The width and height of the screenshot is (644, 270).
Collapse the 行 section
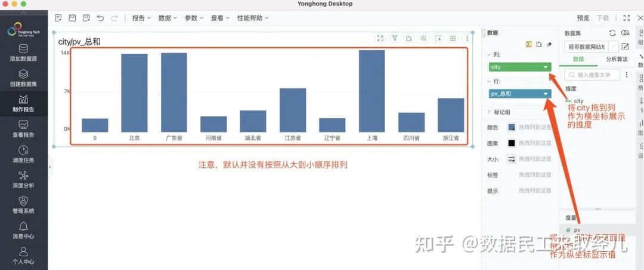click(489, 81)
